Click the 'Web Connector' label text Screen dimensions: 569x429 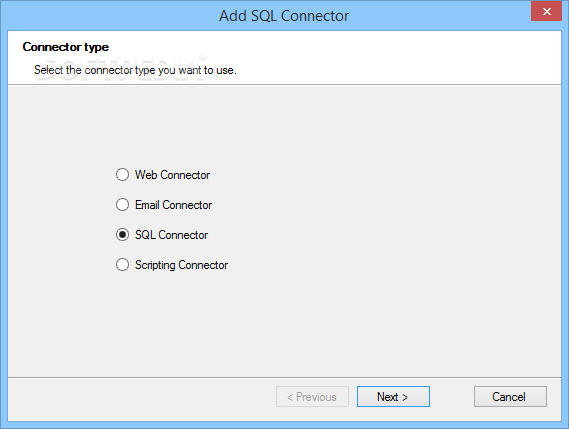point(172,175)
